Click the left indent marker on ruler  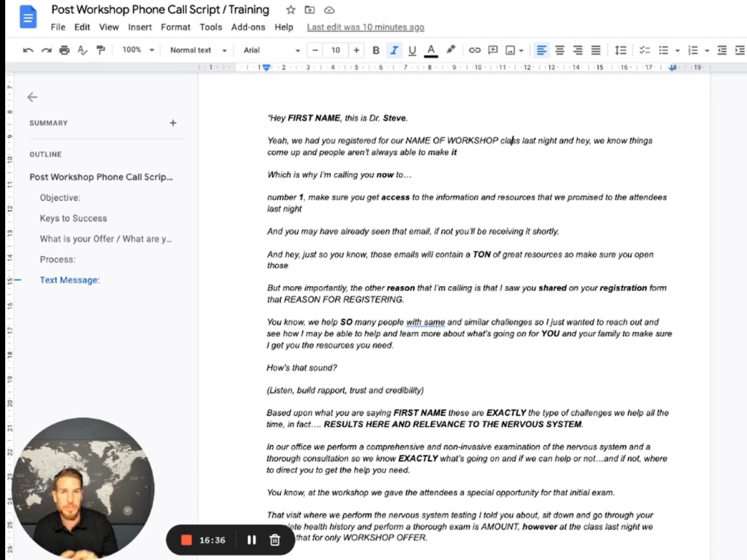[x=267, y=68]
